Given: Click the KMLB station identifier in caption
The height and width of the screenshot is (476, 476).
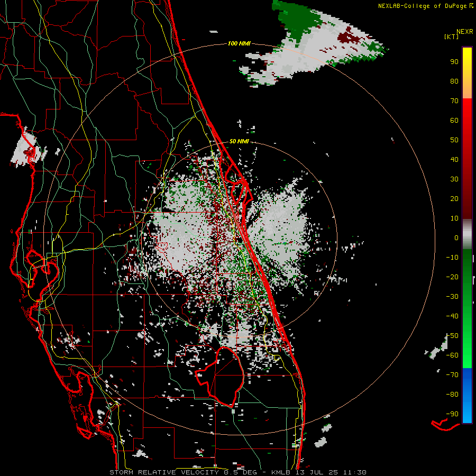Looking at the screenshot, I should coord(281,472).
